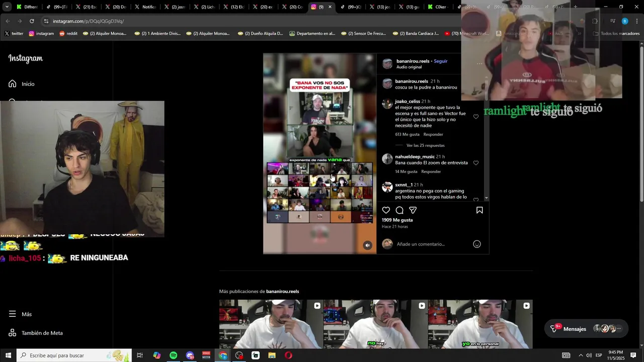Reply to joako_celiss's comment
This screenshot has height=362, width=644.
pyautogui.click(x=433, y=134)
